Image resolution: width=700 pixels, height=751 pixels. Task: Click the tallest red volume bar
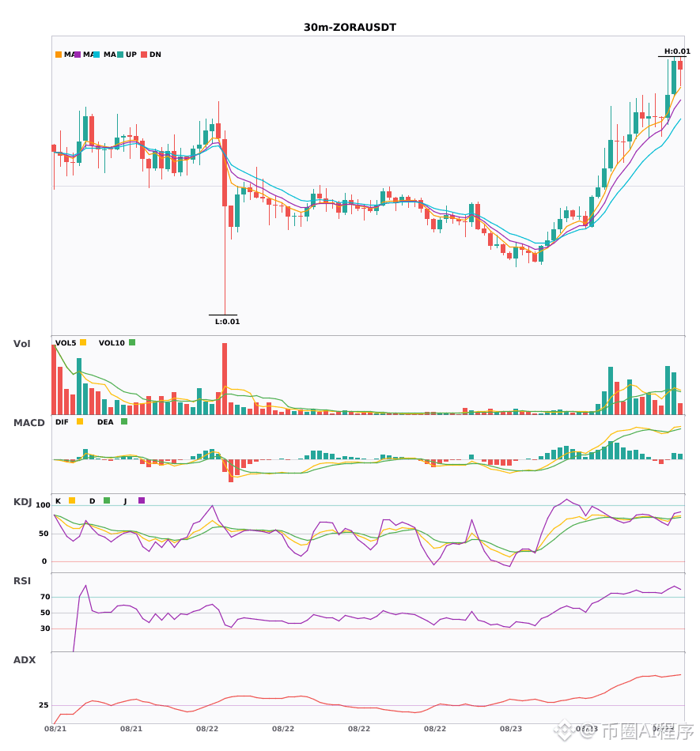(x=225, y=379)
